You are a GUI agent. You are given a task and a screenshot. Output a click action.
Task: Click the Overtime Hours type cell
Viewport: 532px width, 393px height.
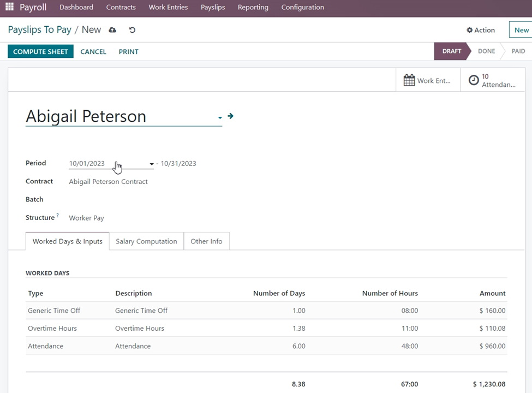[52, 328]
